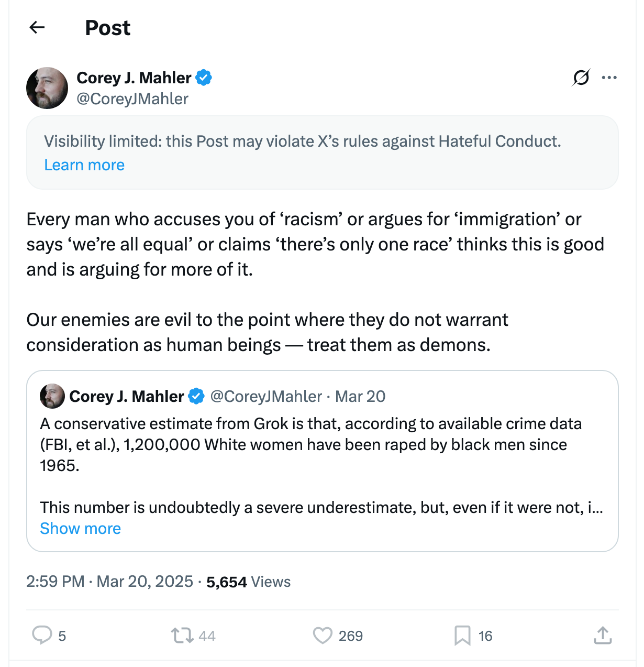Click the crossed-circle visibility icon near the top

(x=581, y=77)
